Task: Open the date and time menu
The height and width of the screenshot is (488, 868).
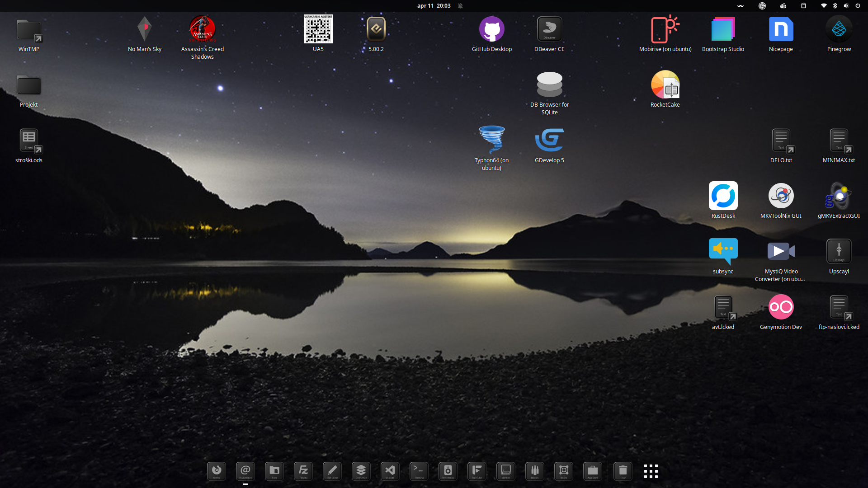Action: pyautogui.click(x=434, y=6)
